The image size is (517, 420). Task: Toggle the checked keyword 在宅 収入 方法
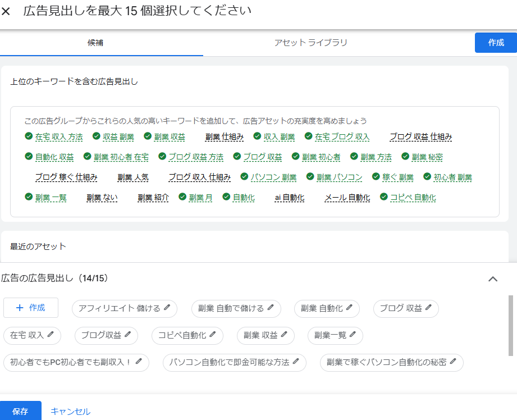[29, 136]
